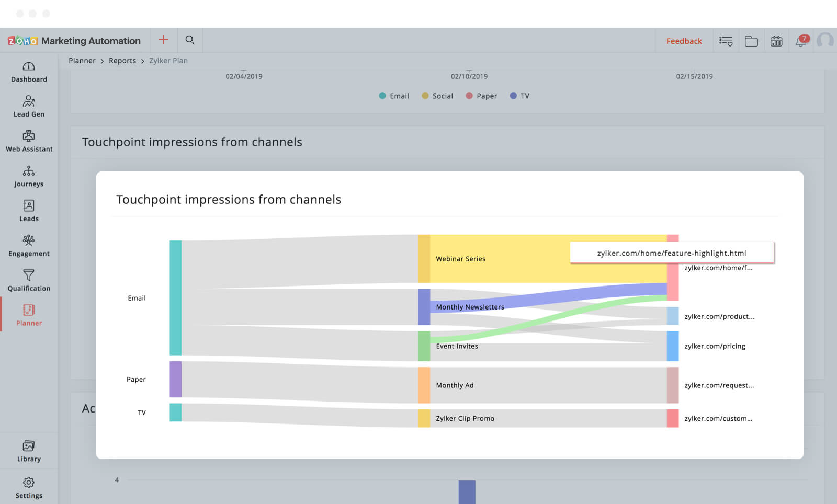Open the user profile avatar menu

(x=825, y=40)
